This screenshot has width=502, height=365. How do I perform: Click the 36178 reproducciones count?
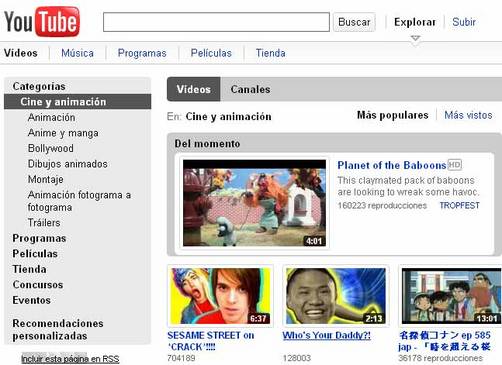(441, 358)
